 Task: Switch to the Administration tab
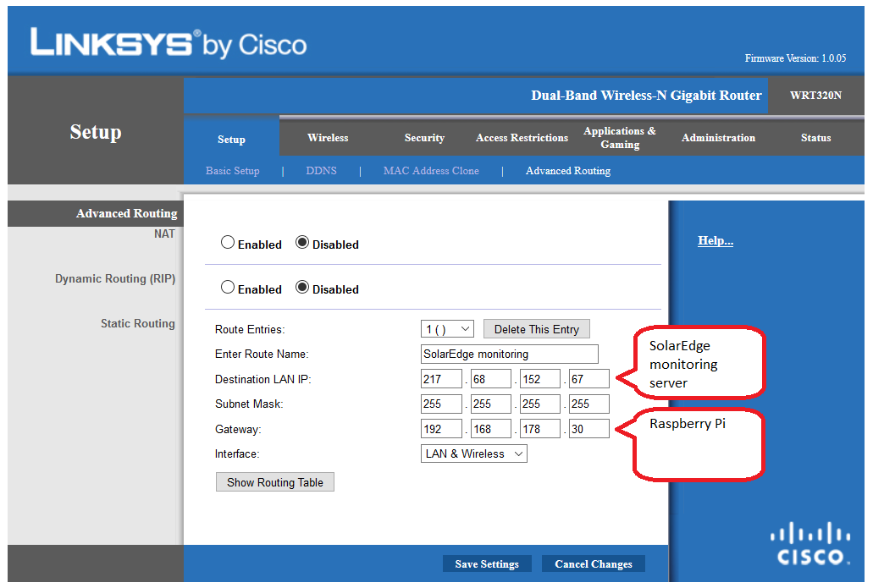[718, 137]
